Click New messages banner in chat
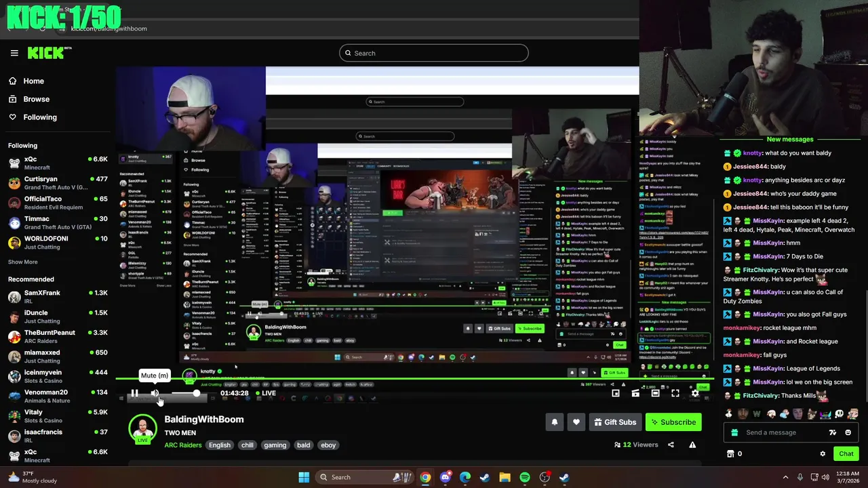 789,139
